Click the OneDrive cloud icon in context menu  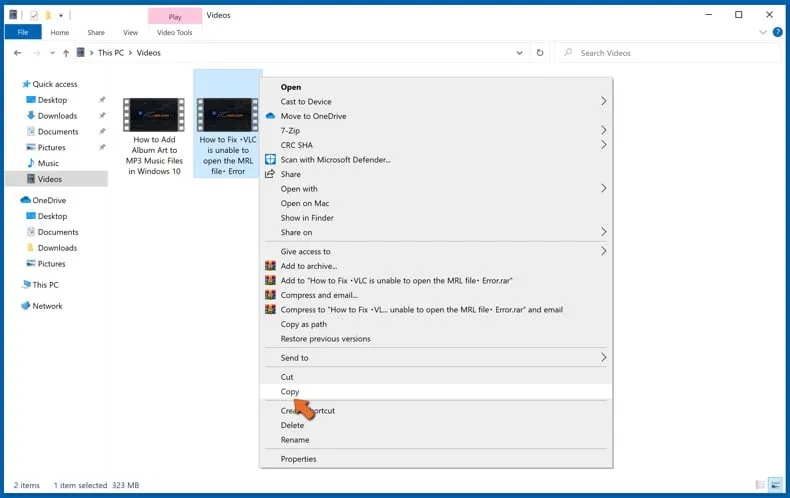tap(270, 116)
